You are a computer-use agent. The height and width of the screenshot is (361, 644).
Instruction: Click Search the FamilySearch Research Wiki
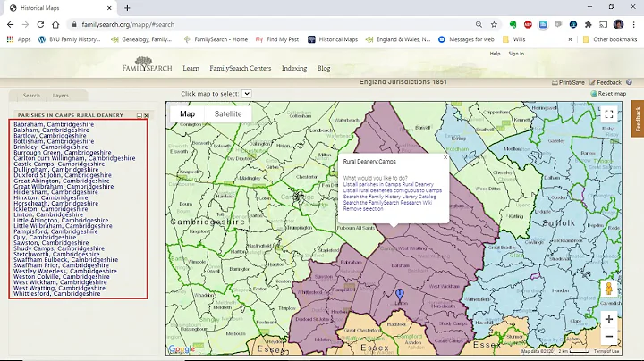pos(387,203)
